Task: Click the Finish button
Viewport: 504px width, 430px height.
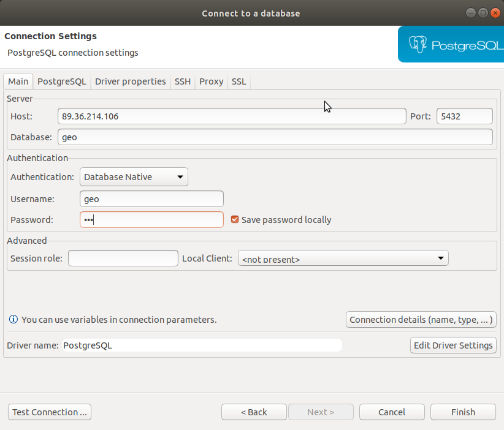Action: tap(463, 412)
